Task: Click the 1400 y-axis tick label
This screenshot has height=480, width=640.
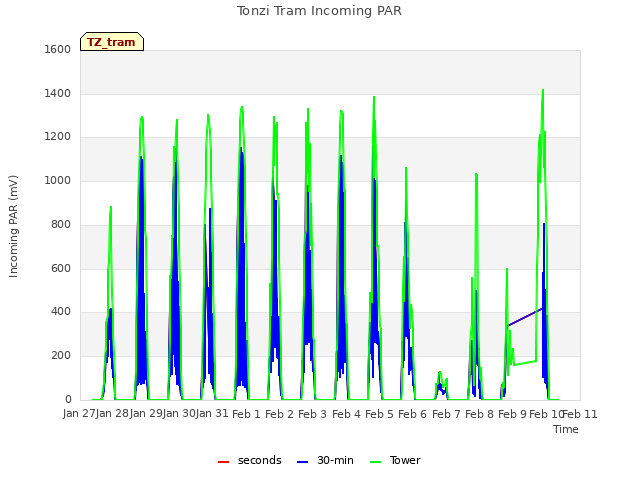Action: tap(58, 93)
